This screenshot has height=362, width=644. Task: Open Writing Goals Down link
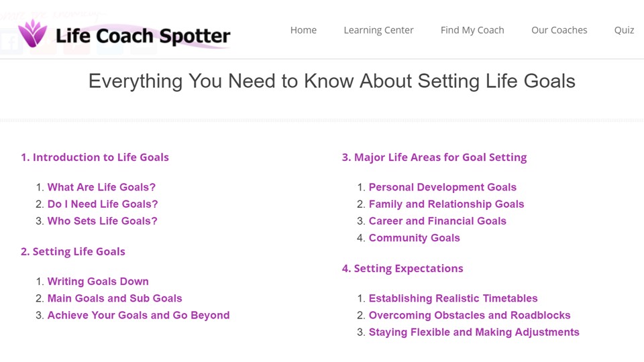tap(98, 281)
